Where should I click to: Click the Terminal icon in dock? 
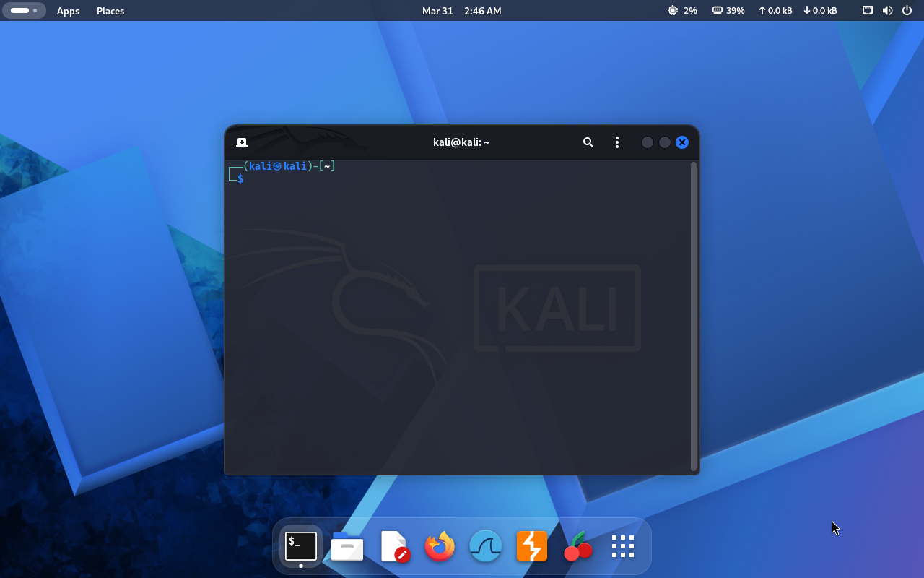[x=301, y=546]
